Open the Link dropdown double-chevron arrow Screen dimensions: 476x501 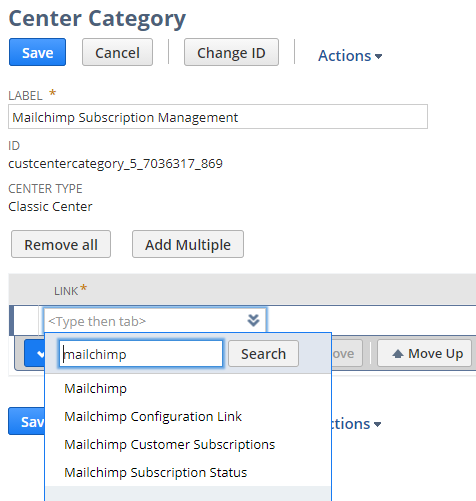(253, 320)
